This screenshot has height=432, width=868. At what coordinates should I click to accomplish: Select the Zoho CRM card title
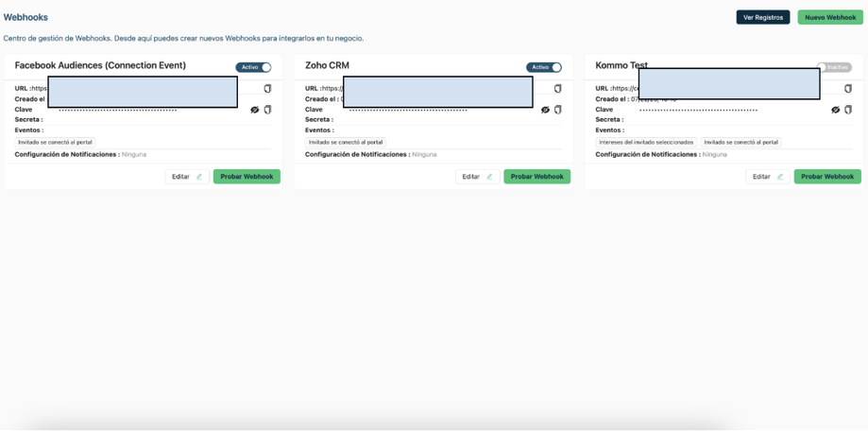327,65
